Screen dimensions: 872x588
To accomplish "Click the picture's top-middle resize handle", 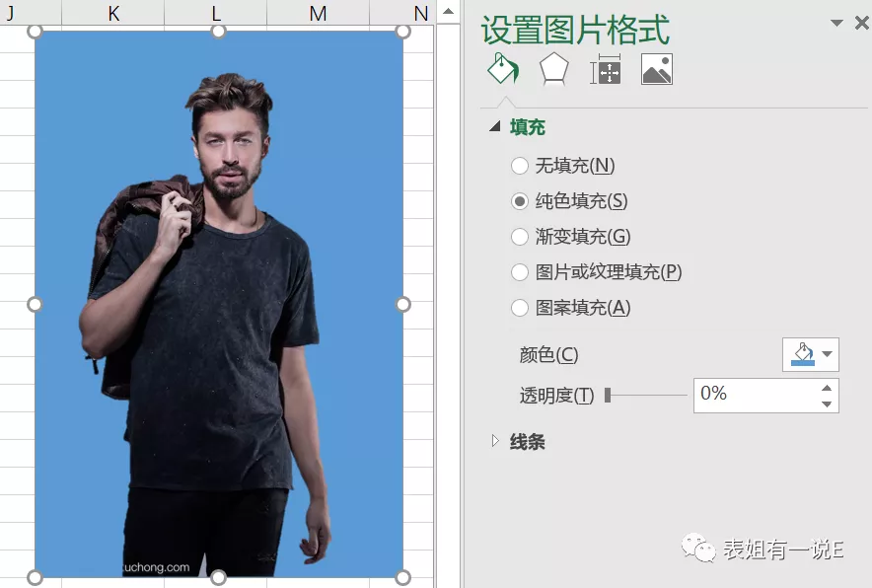I will 219,32.
